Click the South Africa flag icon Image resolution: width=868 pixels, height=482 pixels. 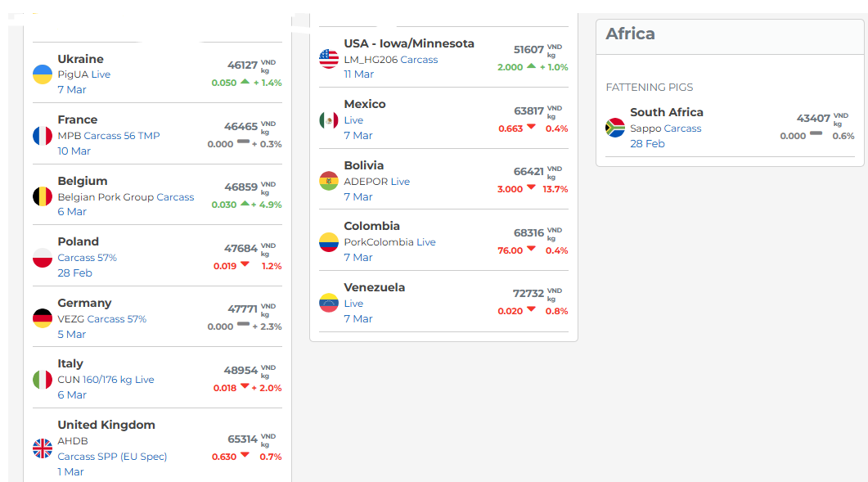pos(615,128)
